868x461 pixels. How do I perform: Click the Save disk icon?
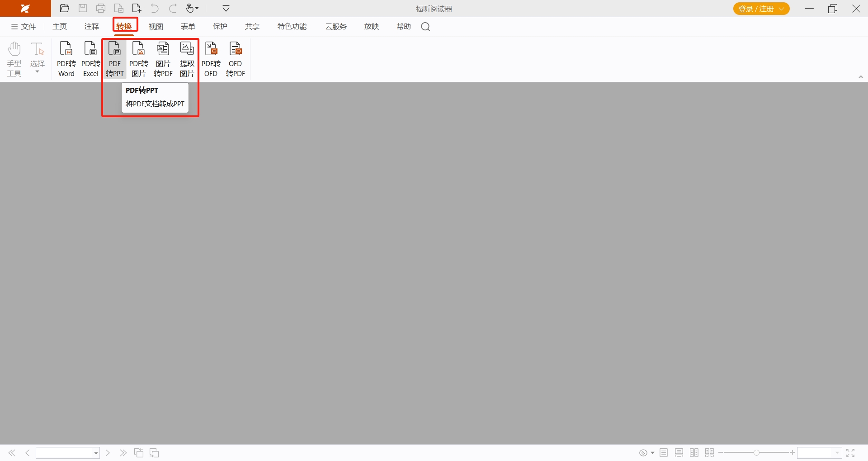coord(83,9)
